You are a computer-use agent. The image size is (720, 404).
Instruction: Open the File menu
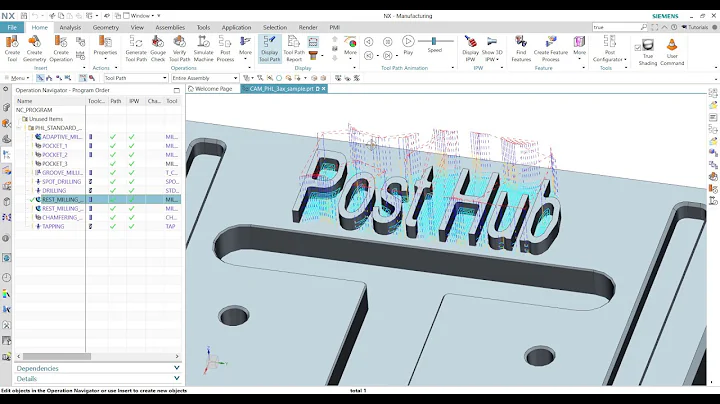pos(12,28)
